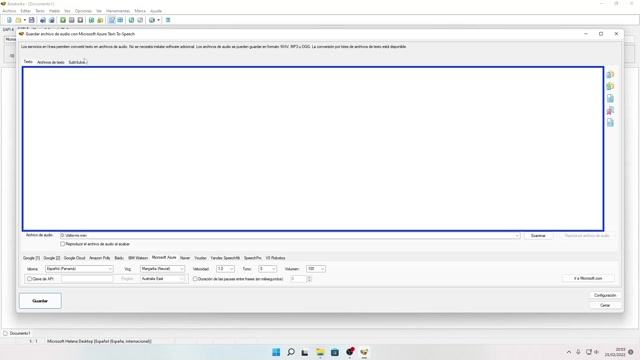
Task: Click the green Read aloud play icon
Action: click(x=63, y=20)
